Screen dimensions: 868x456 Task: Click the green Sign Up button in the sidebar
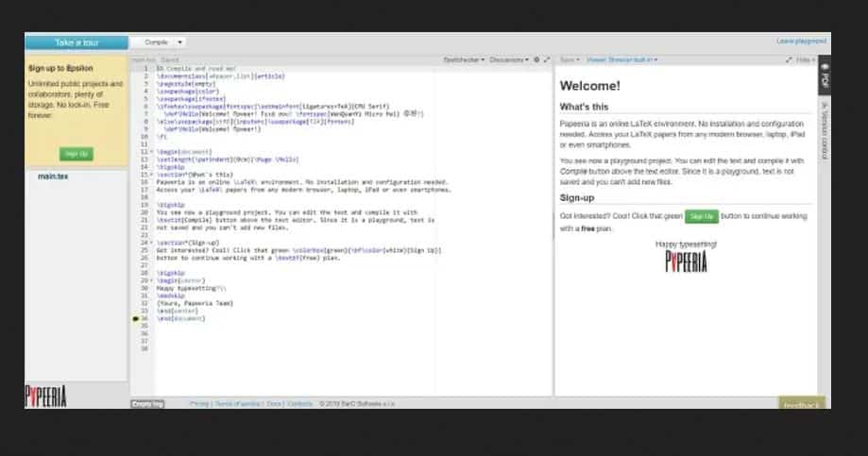[x=77, y=154]
